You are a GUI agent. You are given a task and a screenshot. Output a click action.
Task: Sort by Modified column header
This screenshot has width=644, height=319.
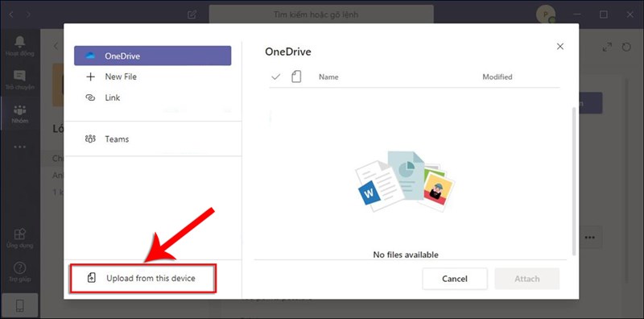[497, 77]
